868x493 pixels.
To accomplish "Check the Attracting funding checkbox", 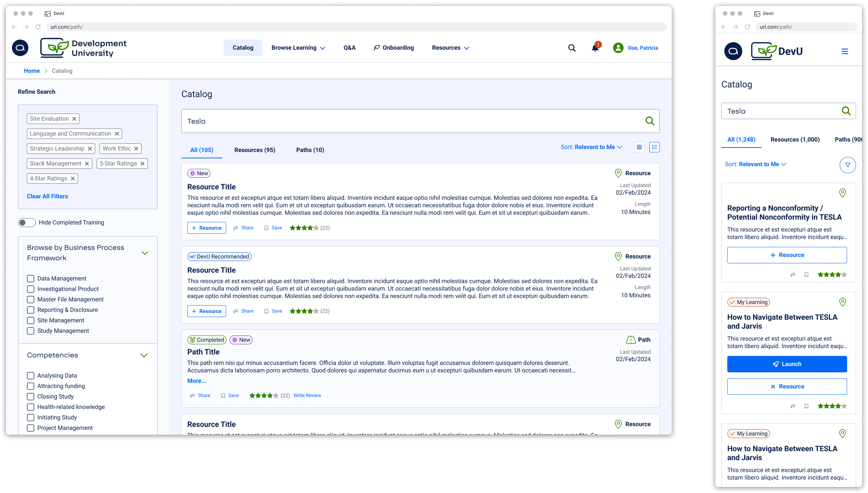I will 31,386.
